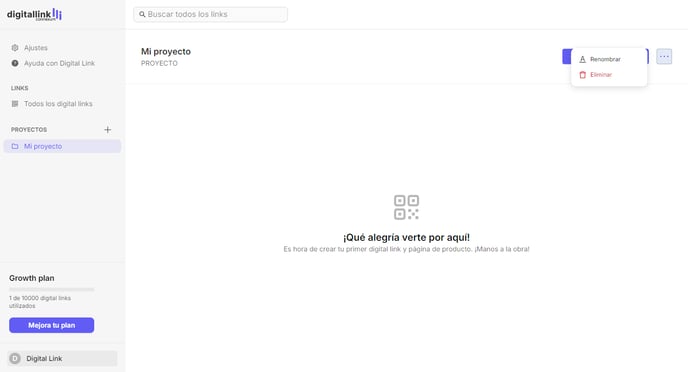This screenshot has width=688, height=372.
Task: Click the empty-state QR code icon
Action: [x=406, y=207]
